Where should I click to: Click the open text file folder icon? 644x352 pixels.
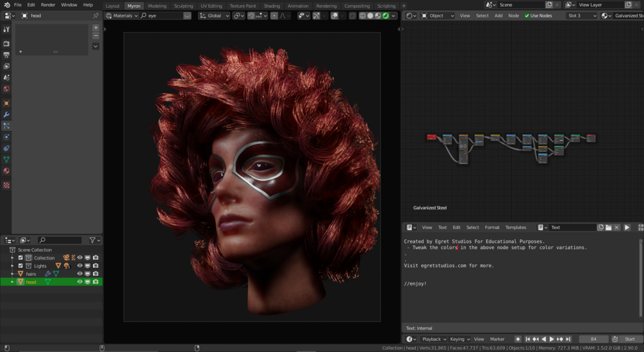coord(609,227)
